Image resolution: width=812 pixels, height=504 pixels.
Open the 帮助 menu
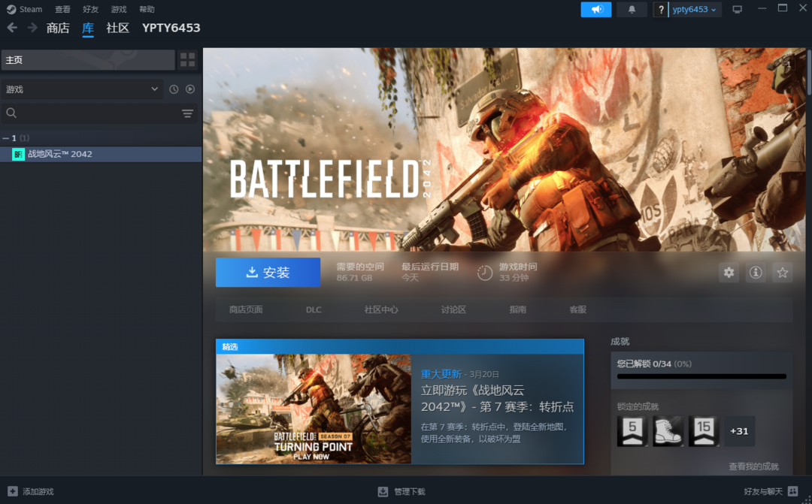[147, 9]
